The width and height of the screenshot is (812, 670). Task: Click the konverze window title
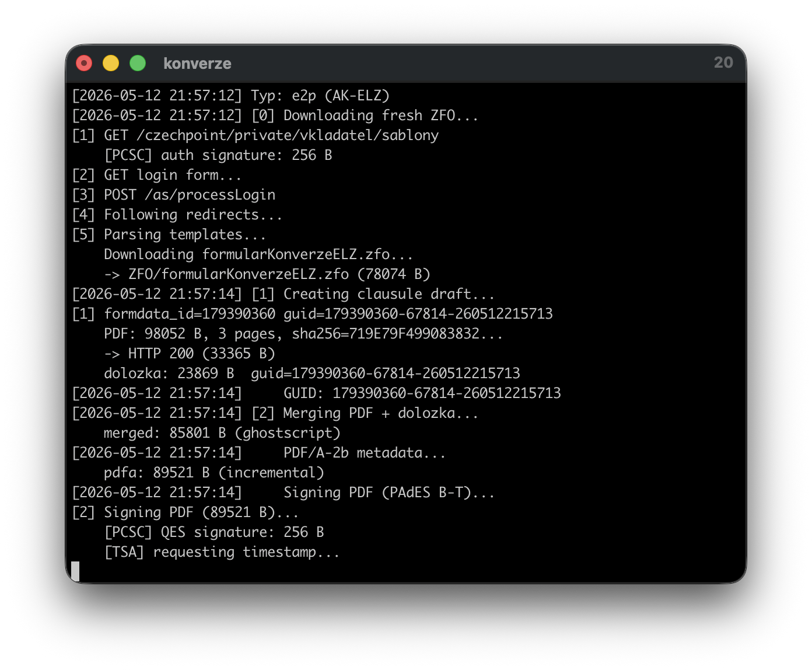pyautogui.click(x=197, y=64)
